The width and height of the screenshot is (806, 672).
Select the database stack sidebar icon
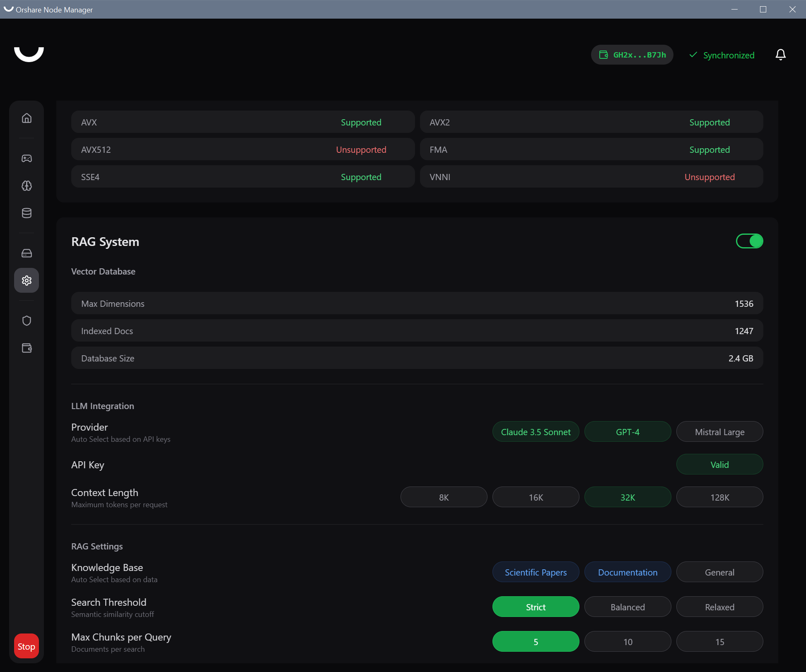(x=27, y=213)
